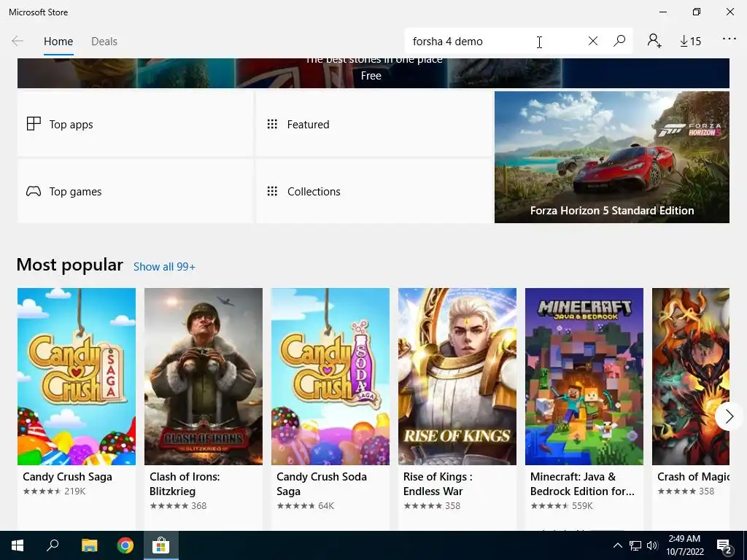Viewport: 747px width, 560px height.
Task: Click the Candy Crush Saga title text
Action: tap(68, 477)
